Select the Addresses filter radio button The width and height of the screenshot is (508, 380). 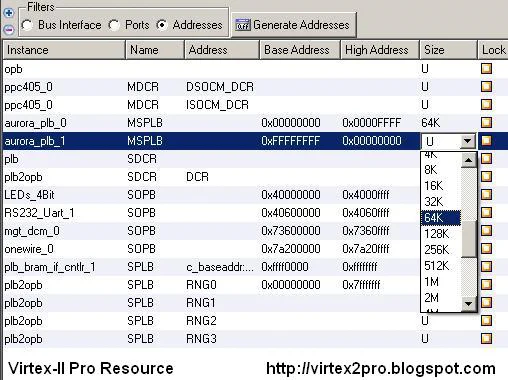162,25
